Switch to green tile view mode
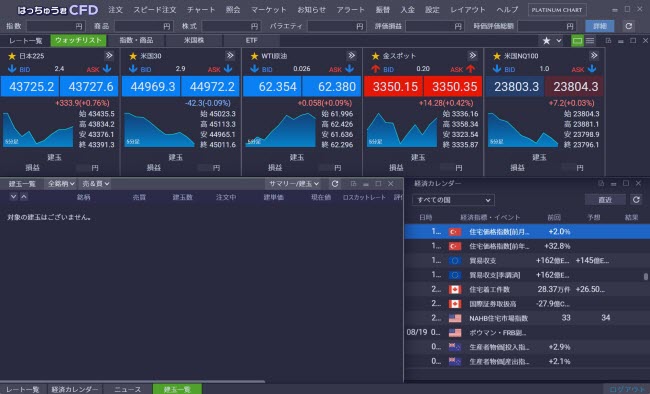 [x=577, y=41]
